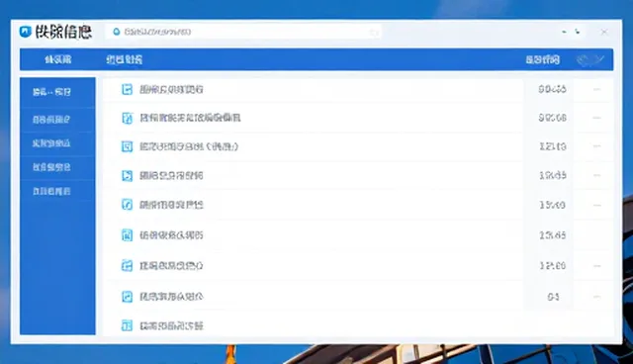This screenshot has height=364, width=633.
Task: Select the first tab in the blue header bar
Action: tap(58, 59)
